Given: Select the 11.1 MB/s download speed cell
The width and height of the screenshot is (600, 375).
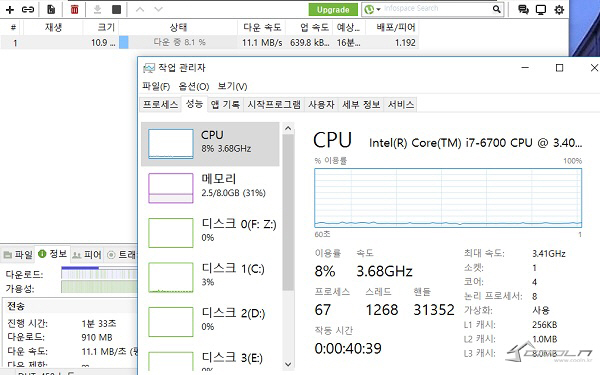Looking at the screenshot, I should point(262,42).
